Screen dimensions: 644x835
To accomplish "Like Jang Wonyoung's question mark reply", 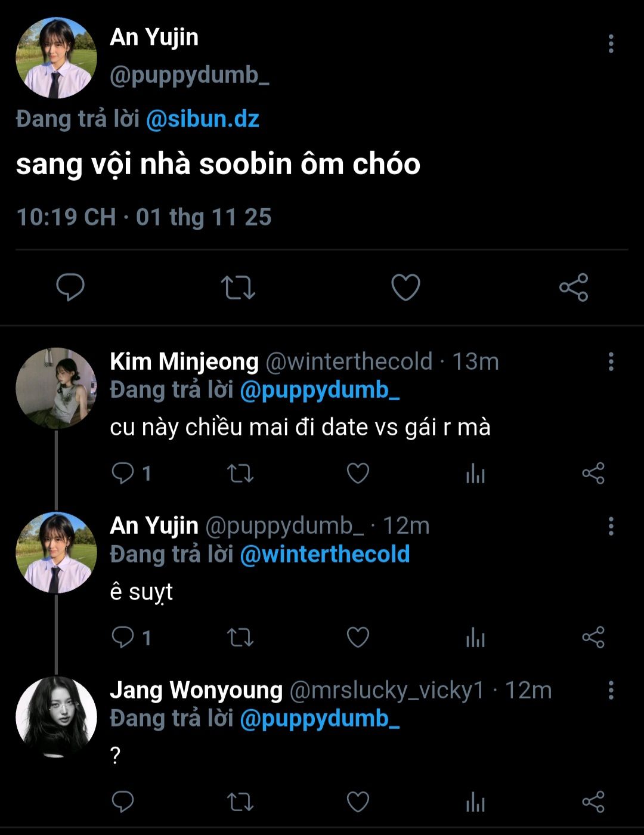I will (358, 802).
